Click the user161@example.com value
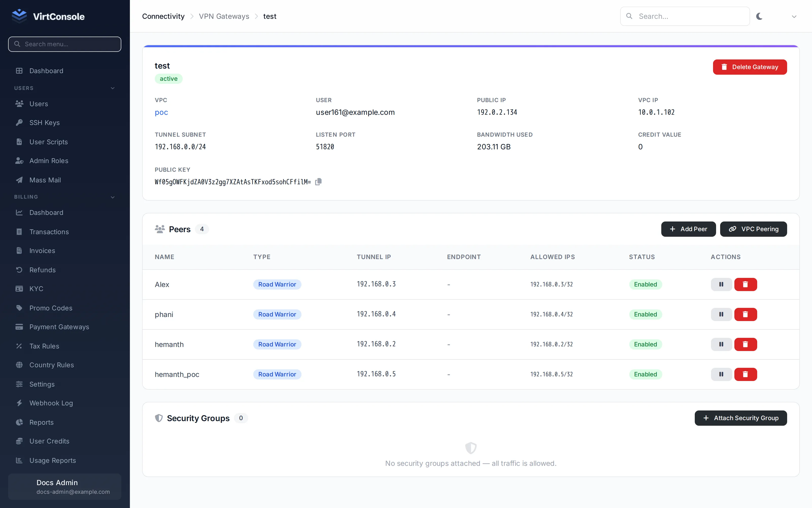Image resolution: width=812 pixels, height=508 pixels. tap(355, 112)
